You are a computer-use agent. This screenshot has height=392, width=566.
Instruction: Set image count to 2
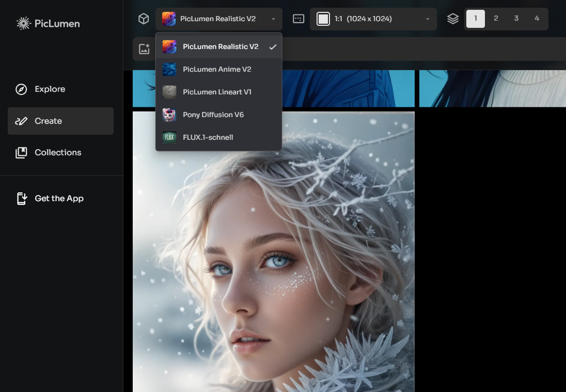(x=496, y=19)
